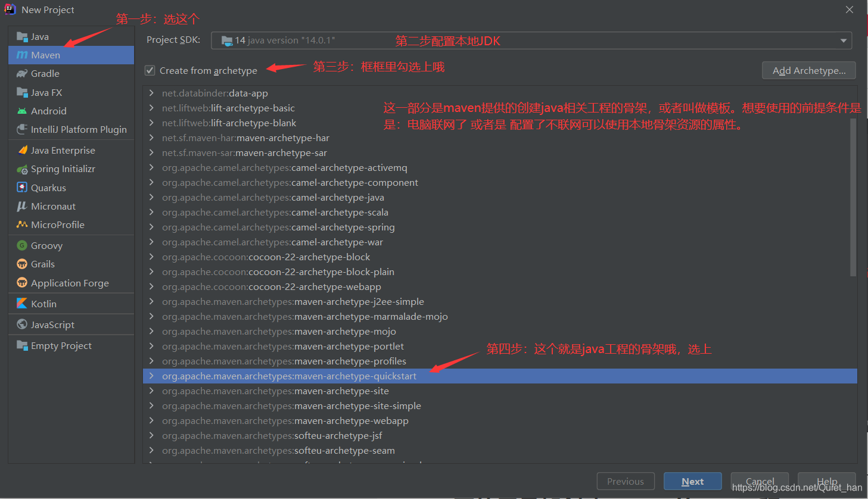Select maven-archetype-sar row
Image resolution: width=868 pixels, height=499 pixels.
[x=500, y=152]
